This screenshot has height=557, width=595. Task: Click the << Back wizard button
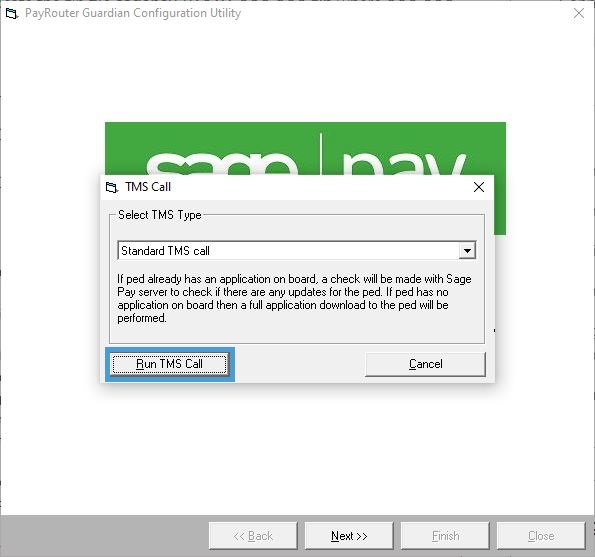click(x=253, y=536)
